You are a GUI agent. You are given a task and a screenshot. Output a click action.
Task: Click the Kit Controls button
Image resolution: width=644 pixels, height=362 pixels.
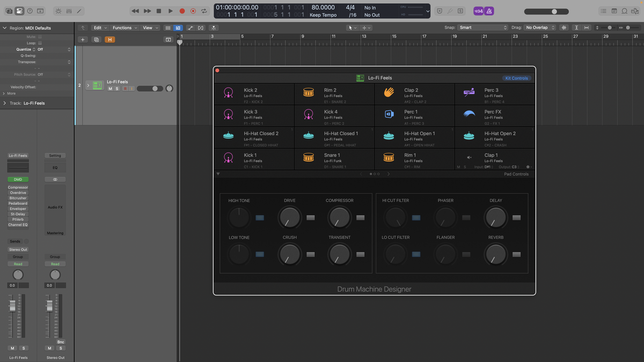point(516,78)
